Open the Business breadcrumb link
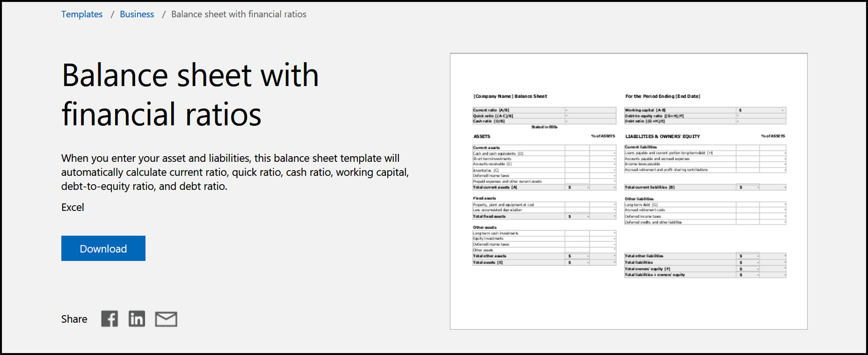 [137, 14]
